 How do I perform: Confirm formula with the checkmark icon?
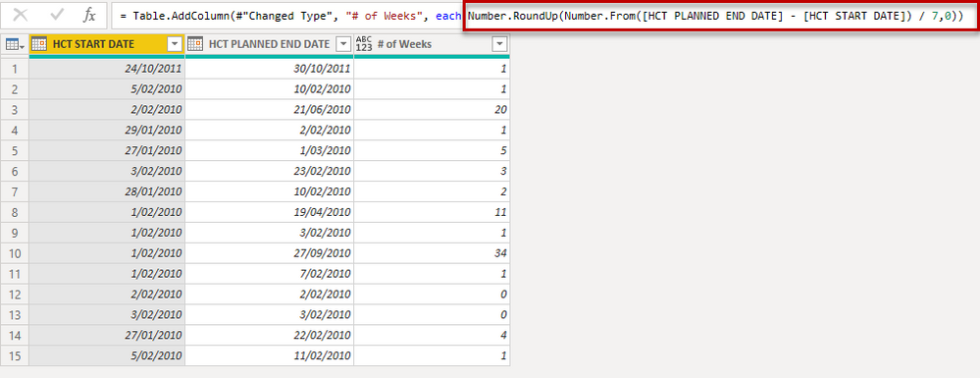click(x=57, y=15)
